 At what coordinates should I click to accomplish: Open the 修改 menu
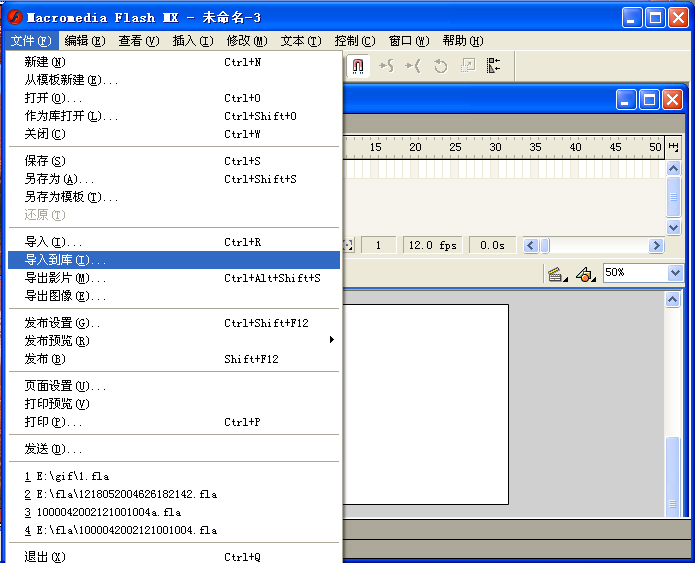pos(247,41)
